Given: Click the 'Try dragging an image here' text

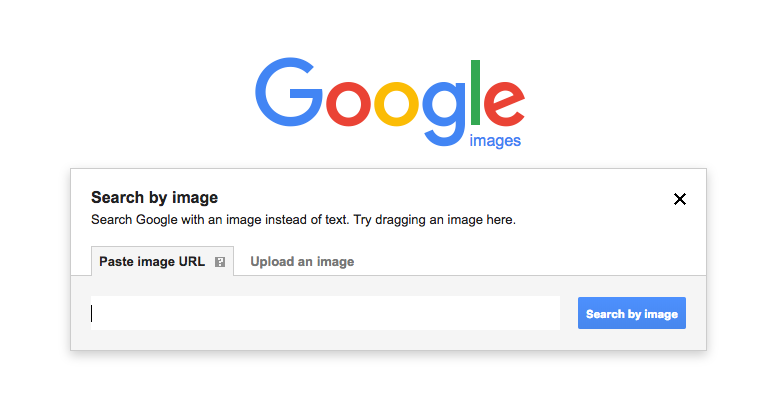Looking at the screenshot, I should point(434,220).
